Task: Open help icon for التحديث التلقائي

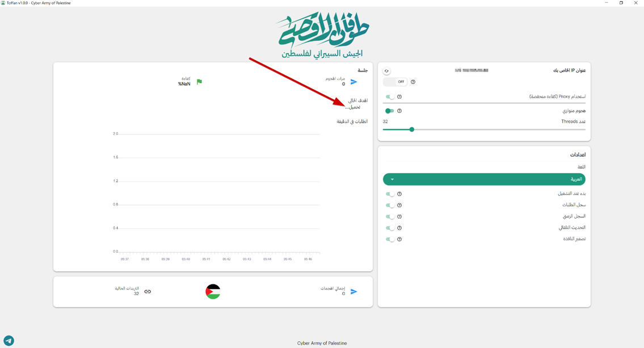Action: point(399,228)
